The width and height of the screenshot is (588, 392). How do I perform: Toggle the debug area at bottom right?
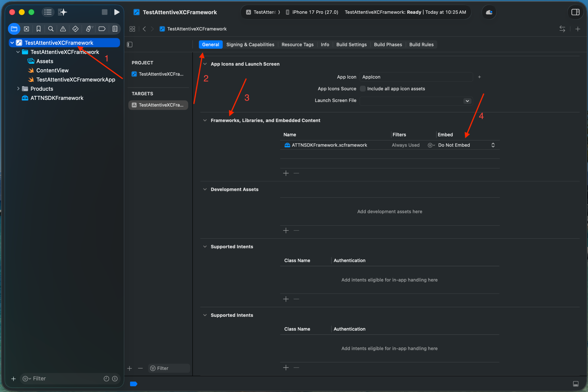(x=576, y=384)
